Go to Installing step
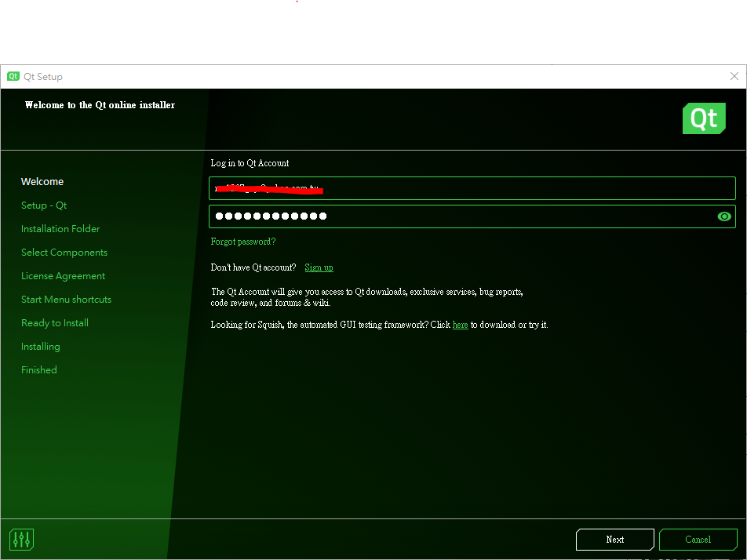The image size is (747, 560). click(41, 347)
